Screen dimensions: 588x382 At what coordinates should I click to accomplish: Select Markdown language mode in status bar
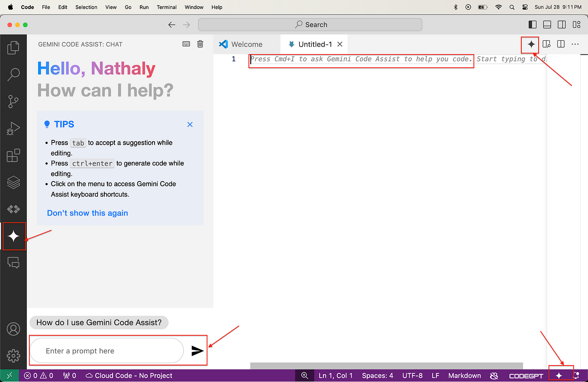click(465, 376)
